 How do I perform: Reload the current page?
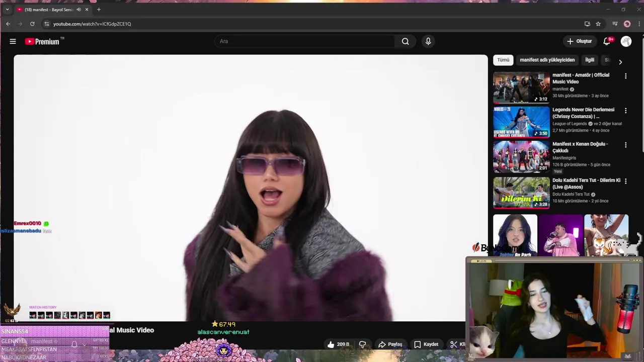(32, 24)
